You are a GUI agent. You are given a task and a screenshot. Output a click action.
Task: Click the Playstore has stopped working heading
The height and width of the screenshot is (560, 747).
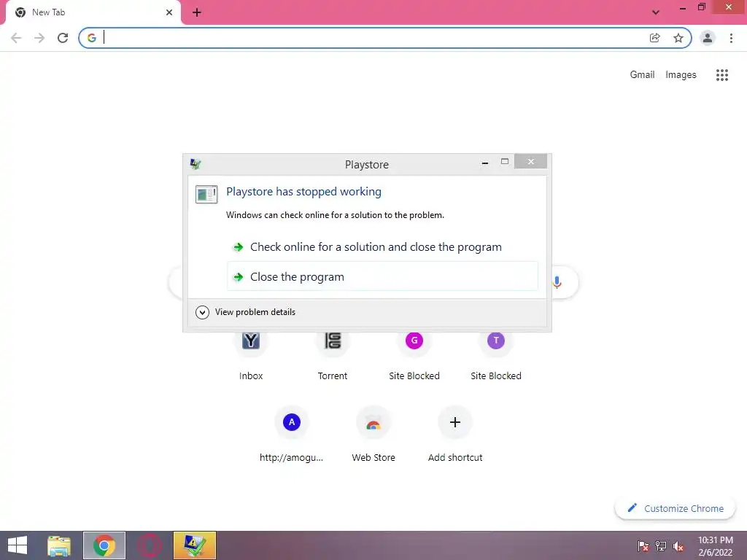pos(303,192)
